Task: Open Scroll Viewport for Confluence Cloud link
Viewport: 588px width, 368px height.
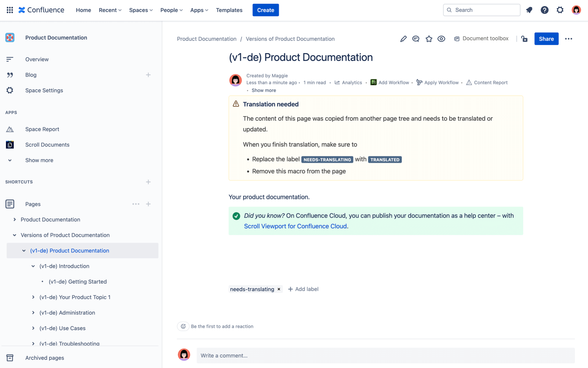Action: click(295, 226)
